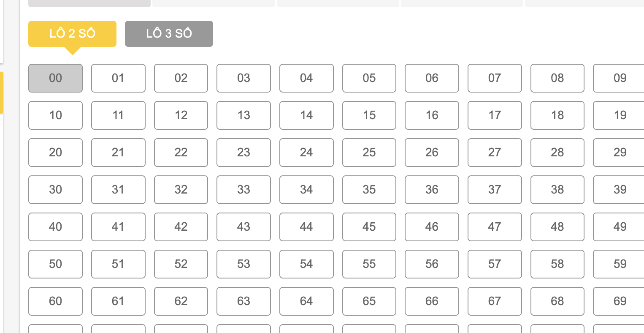
Task: Pick number 66 in the grid
Action: pos(432,301)
